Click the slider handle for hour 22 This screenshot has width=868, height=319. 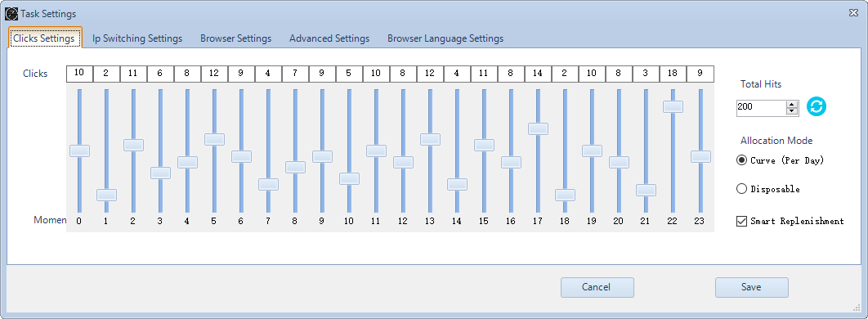pyautogui.click(x=673, y=106)
